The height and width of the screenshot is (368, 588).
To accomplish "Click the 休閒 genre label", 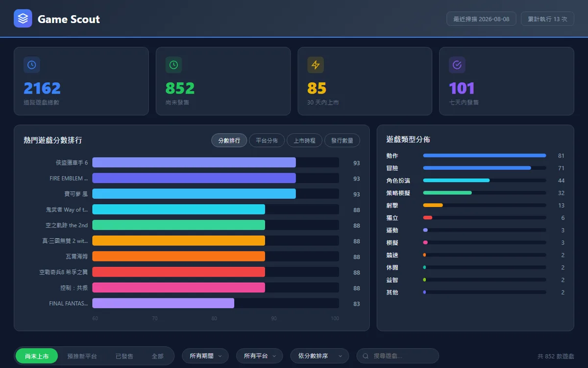I will [392, 267].
